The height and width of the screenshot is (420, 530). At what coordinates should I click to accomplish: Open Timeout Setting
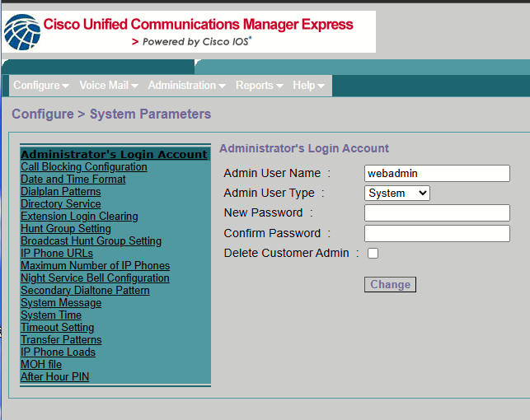pyautogui.click(x=58, y=328)
